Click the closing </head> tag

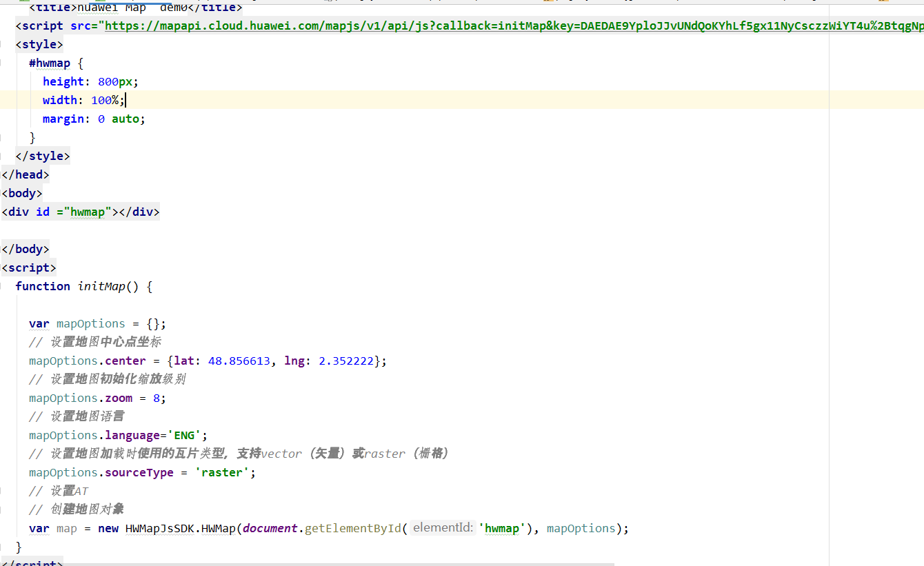click(x=26, y=174)
